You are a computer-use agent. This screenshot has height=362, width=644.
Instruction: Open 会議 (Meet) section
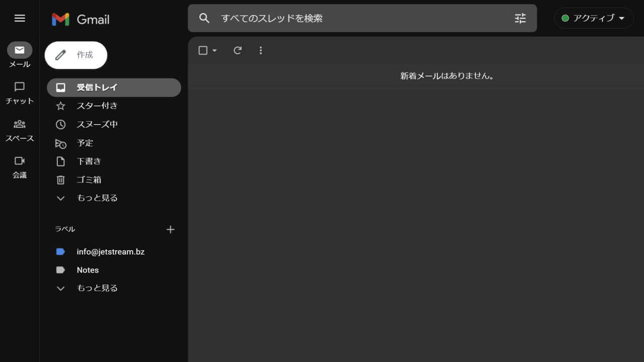(x=20, y=167)
